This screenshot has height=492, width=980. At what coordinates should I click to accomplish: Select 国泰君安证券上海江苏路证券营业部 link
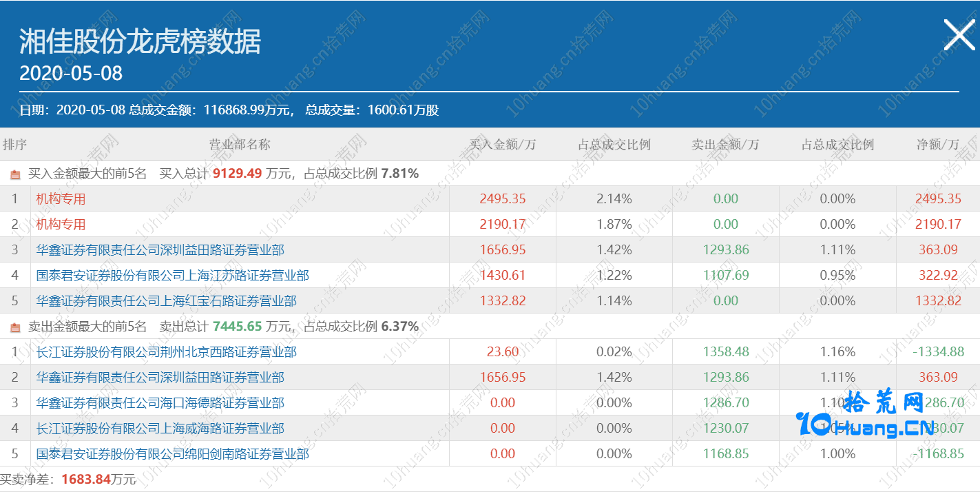172,276
